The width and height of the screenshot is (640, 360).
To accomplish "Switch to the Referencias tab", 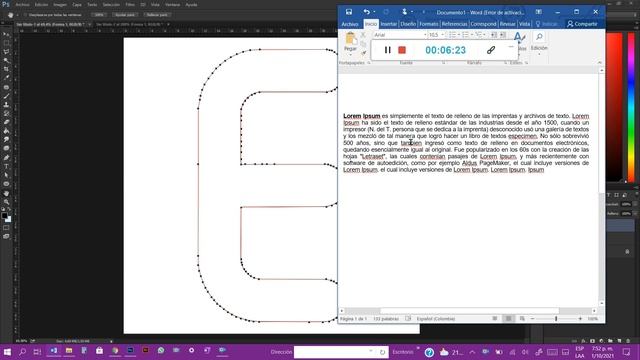I will 454,24.
